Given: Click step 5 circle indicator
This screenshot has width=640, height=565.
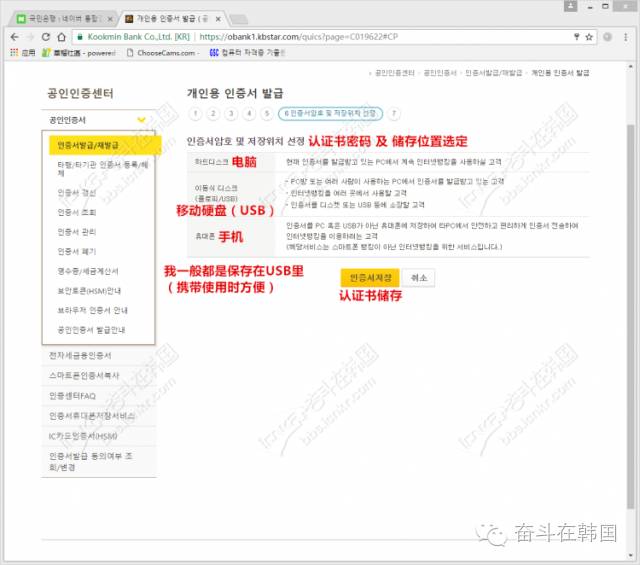Looking at the screenshot, I should [x=267, y=113].
